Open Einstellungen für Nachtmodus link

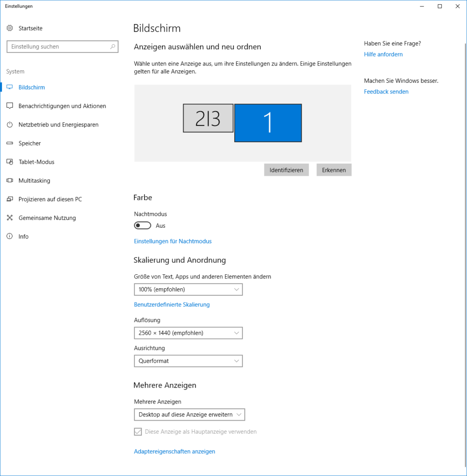[x=172, y=241]
